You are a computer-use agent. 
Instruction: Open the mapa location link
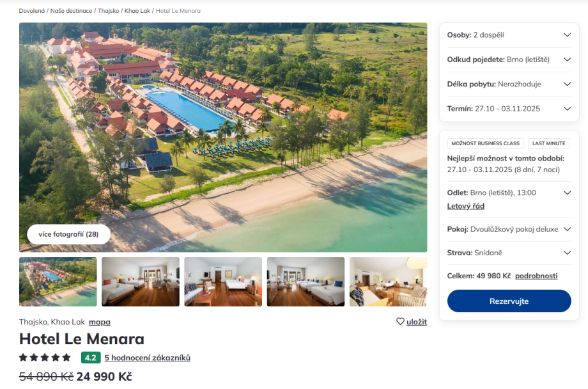coord(99,322)
